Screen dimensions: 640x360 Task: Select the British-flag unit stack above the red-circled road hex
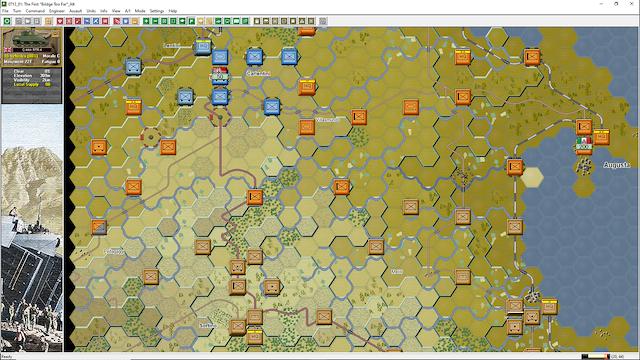220,76
